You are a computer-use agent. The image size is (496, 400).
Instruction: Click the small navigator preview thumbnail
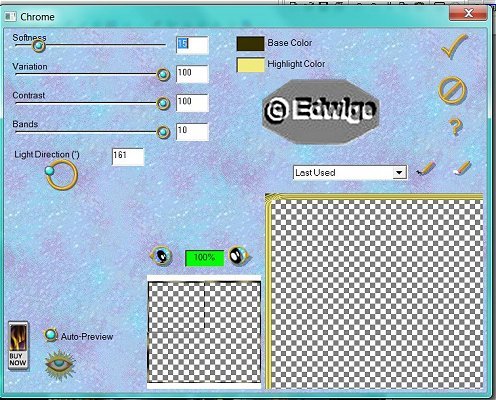click(204, 332)
